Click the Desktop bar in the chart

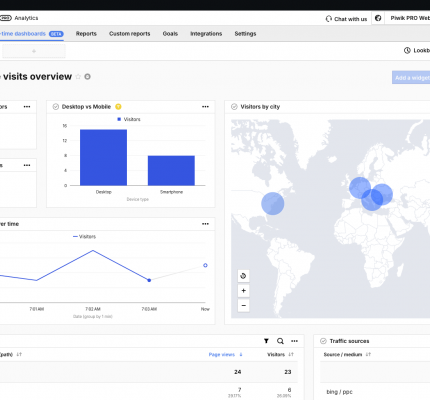pyautogui.click(x=103, y=157)
